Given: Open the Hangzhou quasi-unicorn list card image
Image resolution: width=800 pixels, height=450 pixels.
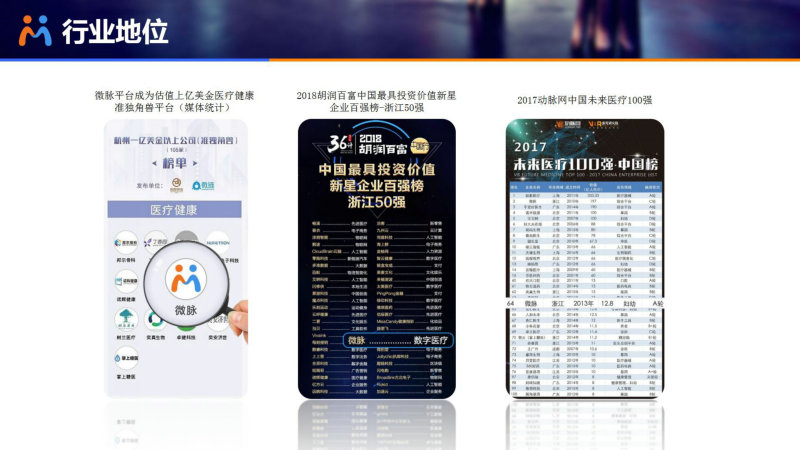Looking at the screenshot, I should click(x=176, y=259).
